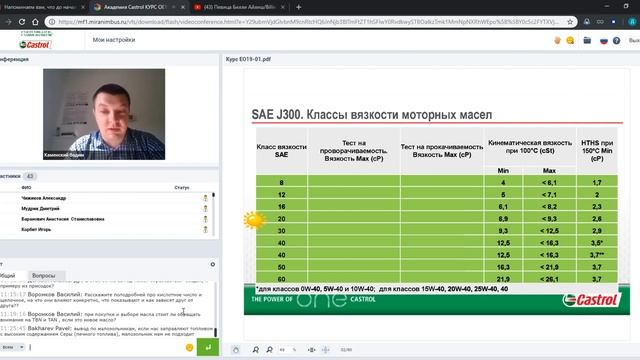Viewport: 640px width, 360px height.
Task: Switch to the Общий chat tab
Action: pos(9,276)
